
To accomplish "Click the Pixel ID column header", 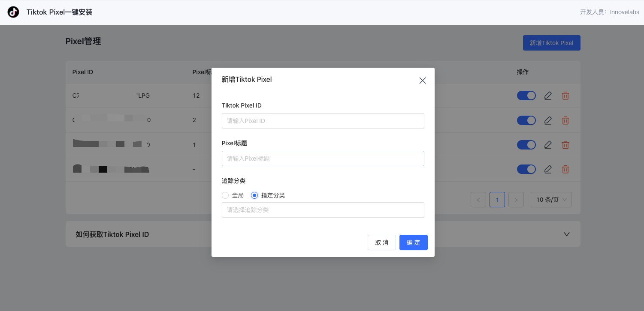I will (x=83, y=72).
